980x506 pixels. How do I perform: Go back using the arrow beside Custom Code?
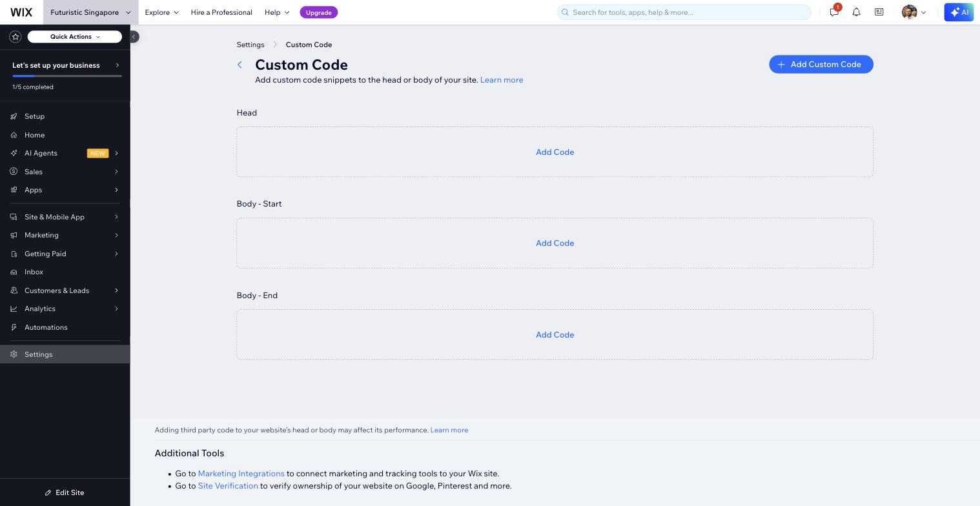coord(240,65)
